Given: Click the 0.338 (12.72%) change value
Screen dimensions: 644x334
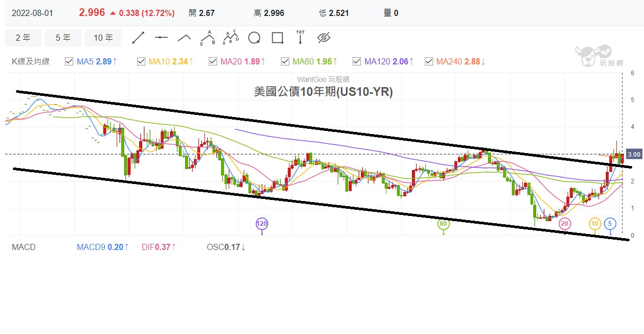Looking at the screenshot, I should [x=146, y=13].
